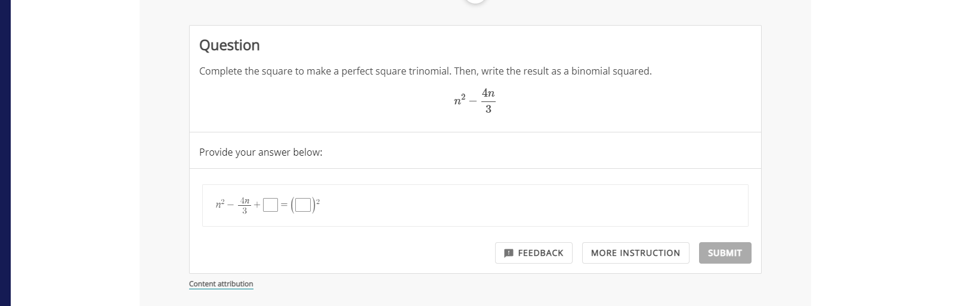Click the centered n² − 4n/3 expression

(475, 100)
